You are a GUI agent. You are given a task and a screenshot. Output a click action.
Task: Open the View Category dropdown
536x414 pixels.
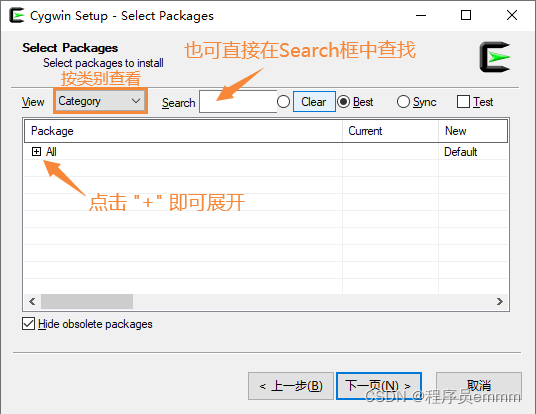coord(100,101)
